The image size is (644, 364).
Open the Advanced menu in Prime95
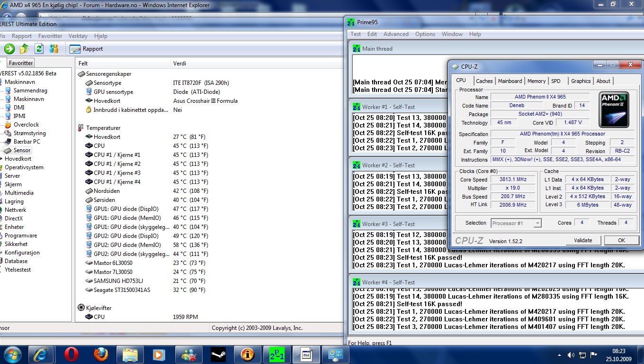(396, 34)
